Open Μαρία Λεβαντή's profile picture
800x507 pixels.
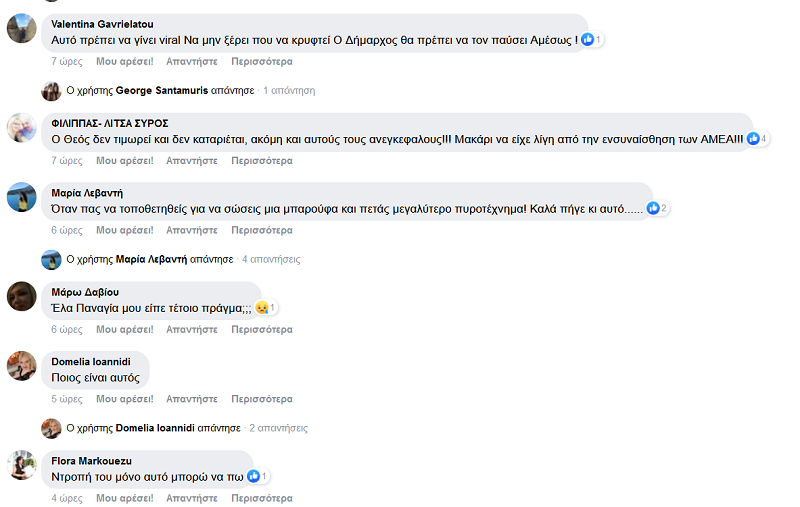click(22, 198)
